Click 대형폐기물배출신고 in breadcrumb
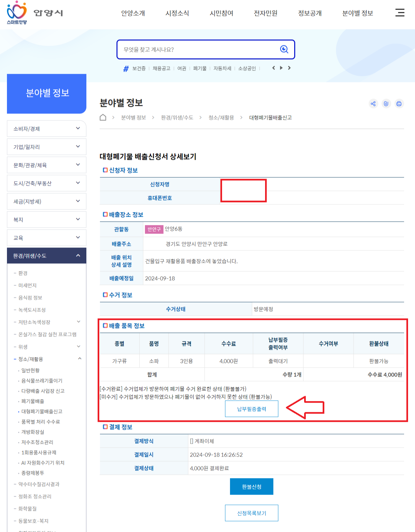This screenshot has width=415, height=532. click(270, 118)
